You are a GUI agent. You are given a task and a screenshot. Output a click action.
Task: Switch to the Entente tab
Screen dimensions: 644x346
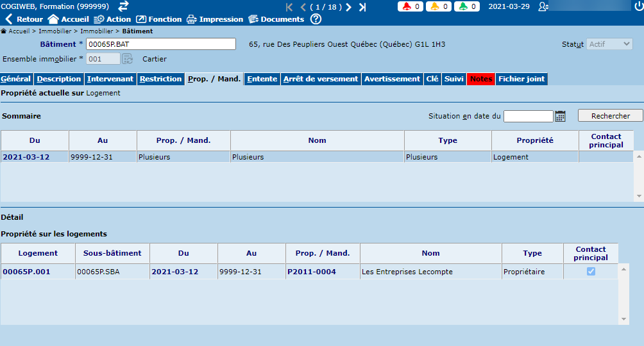(x=262, y=79)
